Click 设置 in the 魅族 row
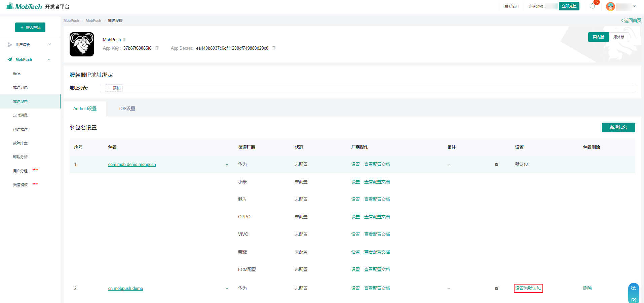The image size is (644, 303). pyautogui.click(x=355, y=200)
